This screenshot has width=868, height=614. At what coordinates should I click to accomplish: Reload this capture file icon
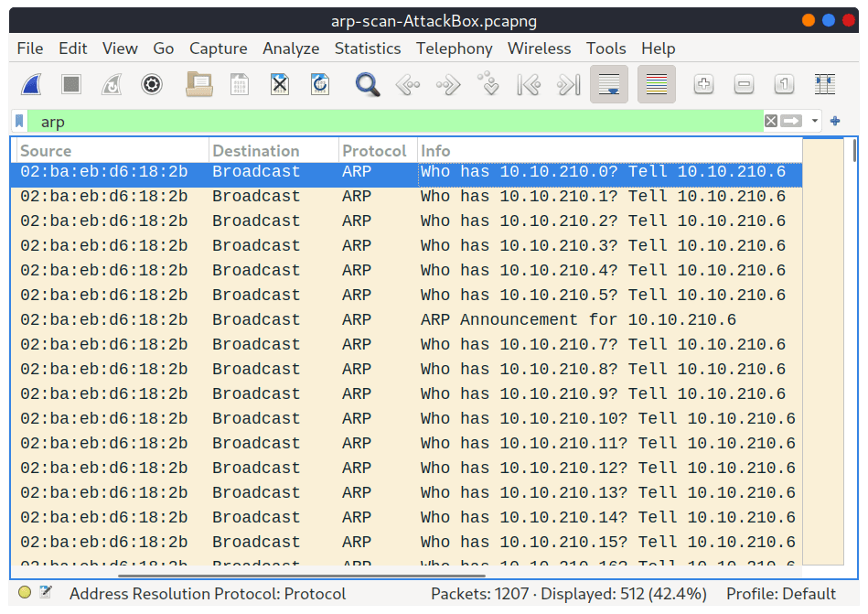[x=320, y=85]
